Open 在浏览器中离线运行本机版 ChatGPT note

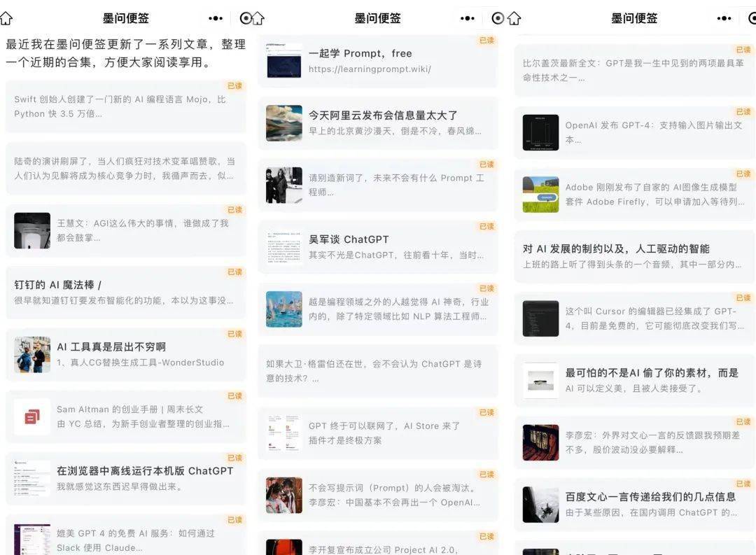[126, 478]
